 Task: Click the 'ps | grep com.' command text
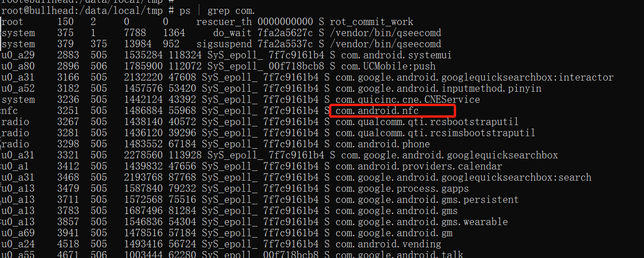pyautogui.click(x=218, y=10)
